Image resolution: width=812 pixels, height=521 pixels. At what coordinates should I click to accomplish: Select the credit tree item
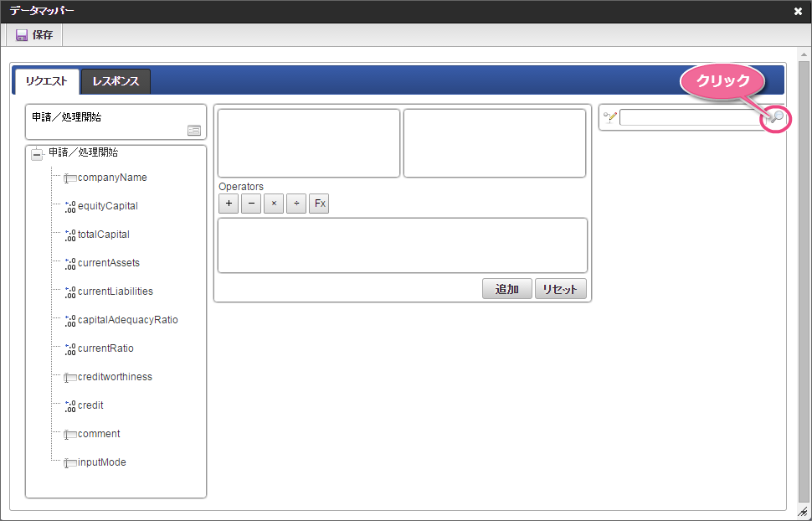(90, 406)
